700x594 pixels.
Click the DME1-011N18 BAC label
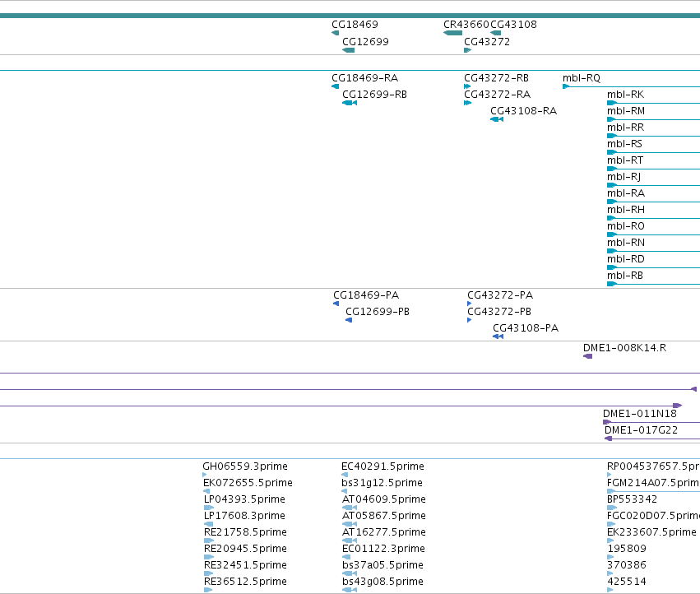(x=640, y=414)
